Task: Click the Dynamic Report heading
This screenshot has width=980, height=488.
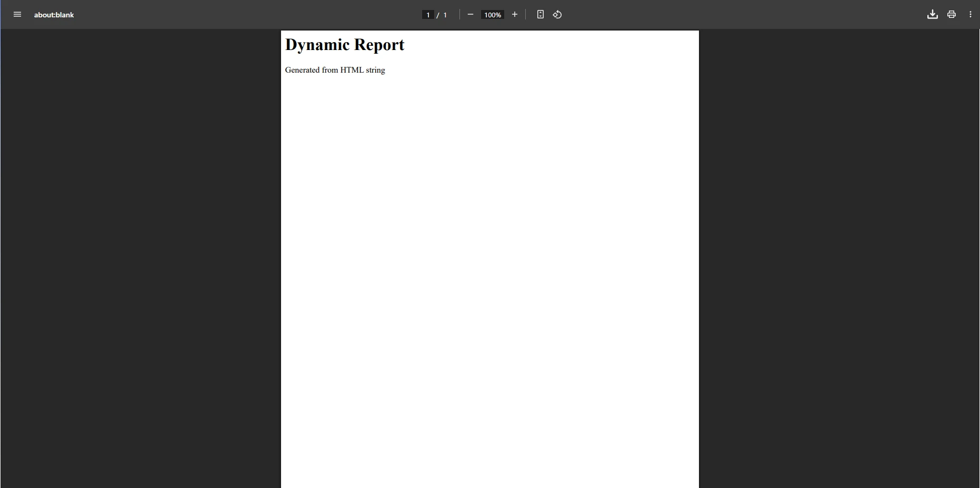Action: click(x=345, y=45)
